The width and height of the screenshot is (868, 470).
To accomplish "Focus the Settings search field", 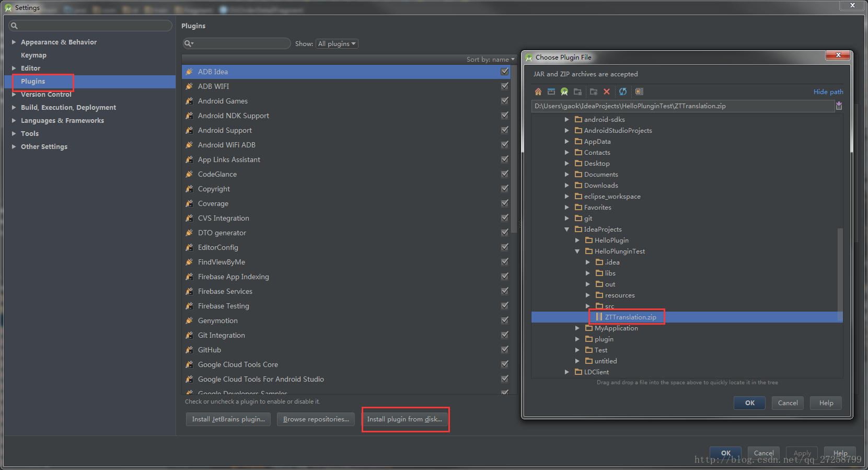I will 90,26.
